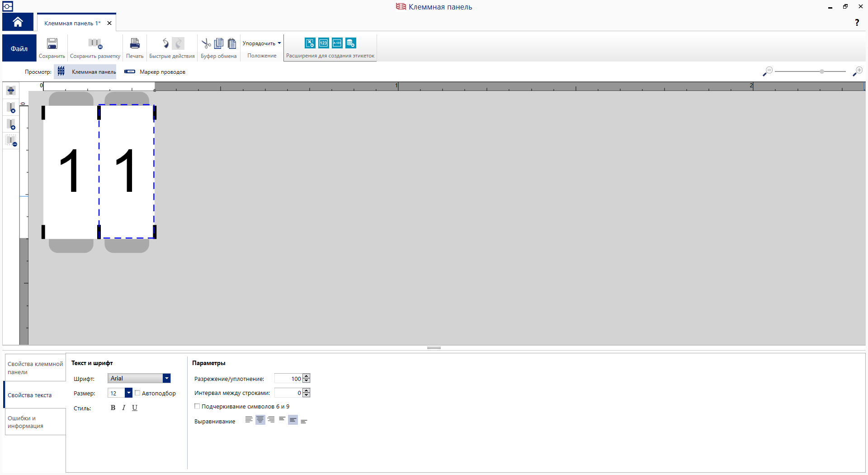Open the 123 numbering extension icon
868x475 pixels.
[x=324, y=43]
